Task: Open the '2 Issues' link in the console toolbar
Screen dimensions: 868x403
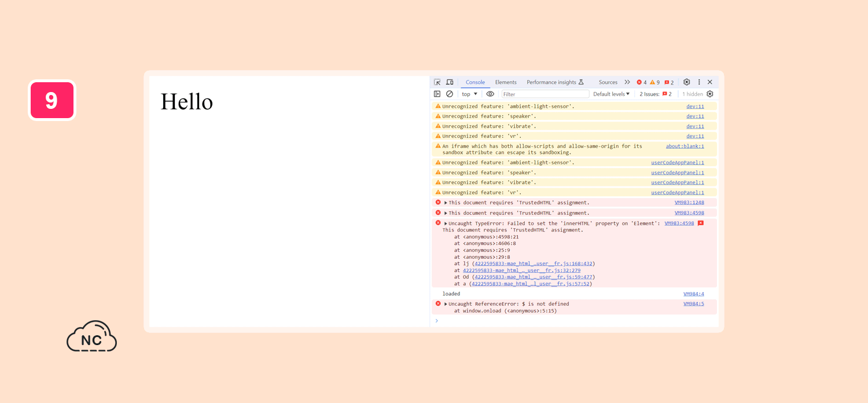Action: coord(656,94)
